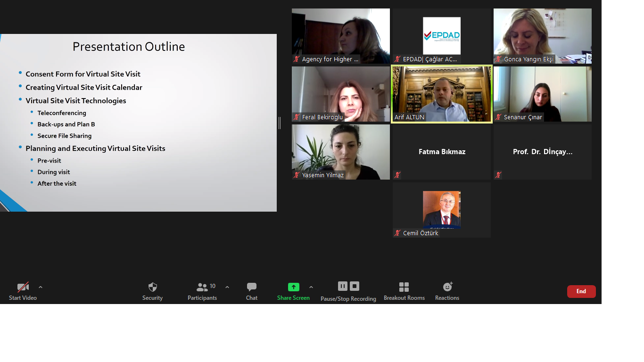Click the divider handle between slide and gallery
This screenshot has height=362, width=644.
(x=280, y=123)
